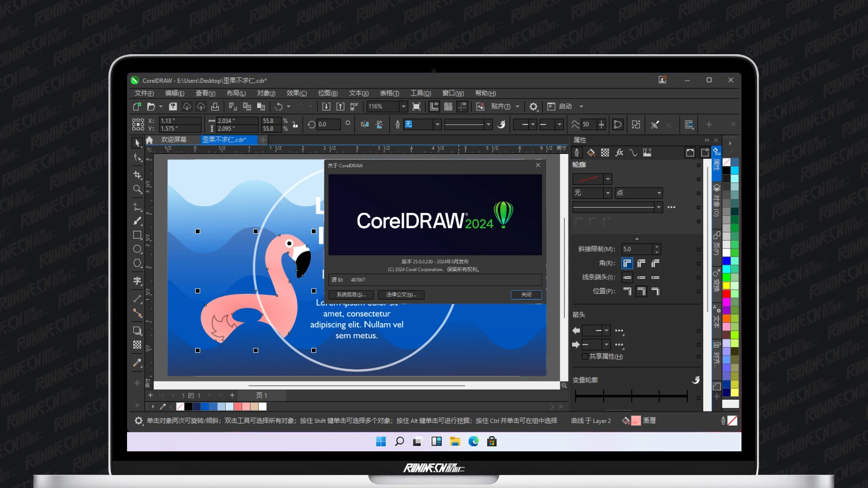The width and height of the screenshot is (868, 488).
Task: Select the Zoom tool in the toolbox
Action: [137, 189]
